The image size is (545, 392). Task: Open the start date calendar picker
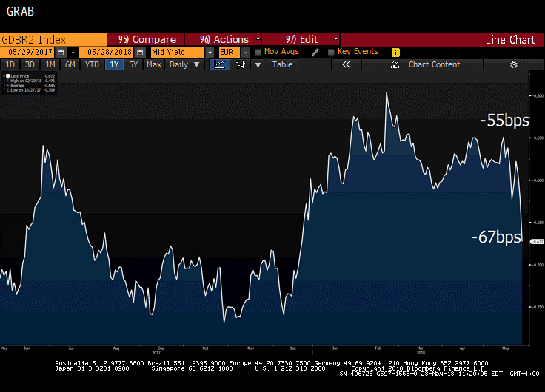pos(61,53)
